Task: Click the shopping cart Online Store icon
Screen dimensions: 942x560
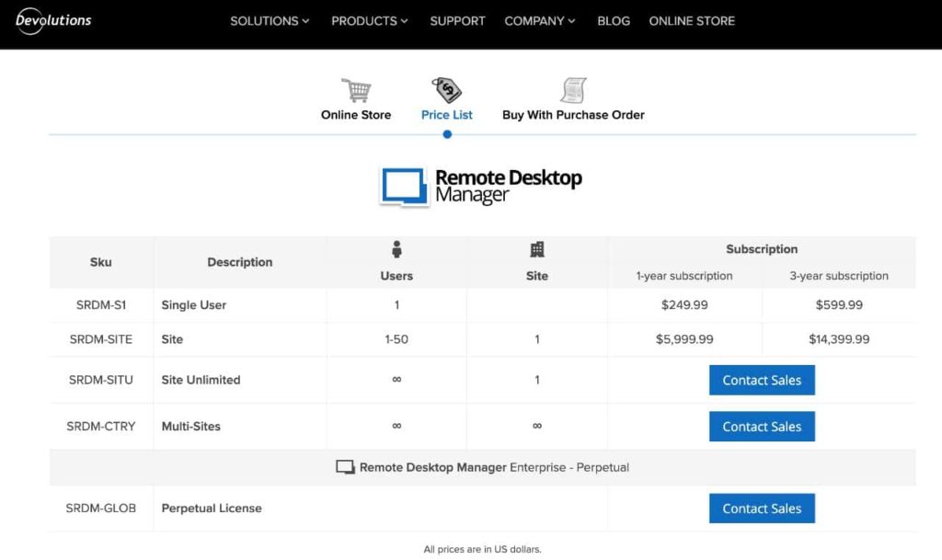Action: click(356, 89)
